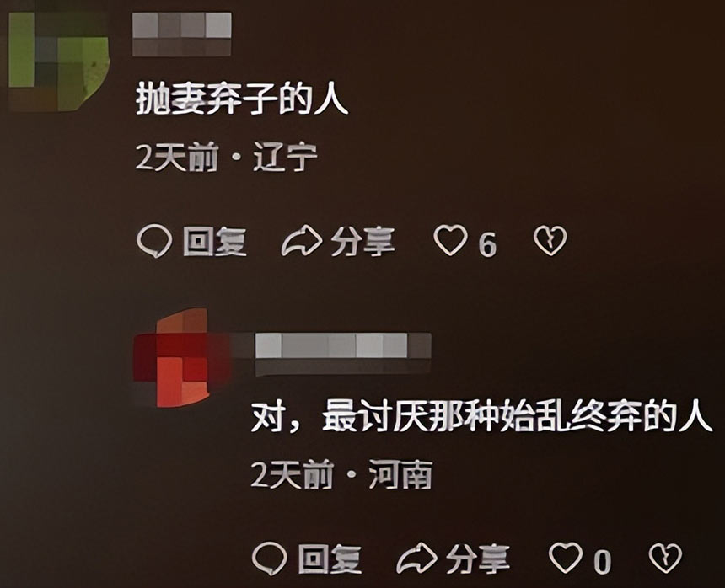
Task: Tap broken heart on the Henan reply
Action: tap(665, 558)
